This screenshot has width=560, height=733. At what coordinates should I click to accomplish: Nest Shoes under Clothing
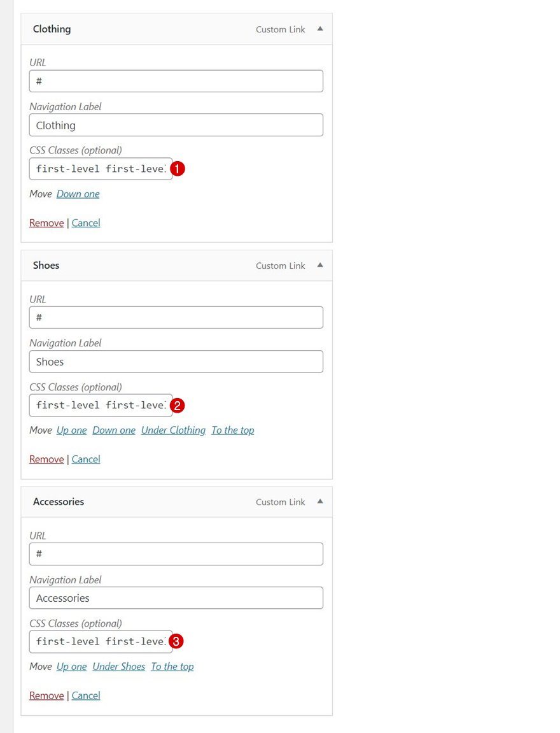click(172, 430)
